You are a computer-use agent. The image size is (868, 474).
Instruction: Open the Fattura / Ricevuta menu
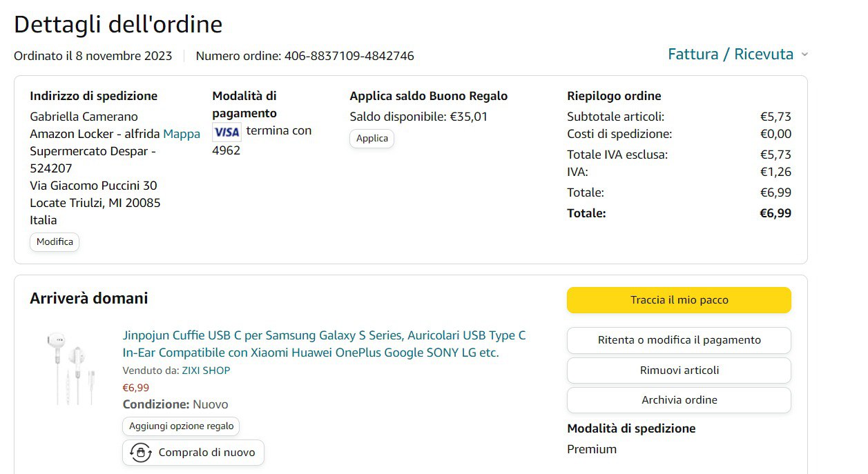pyautogui.click(x=731, y=55)
